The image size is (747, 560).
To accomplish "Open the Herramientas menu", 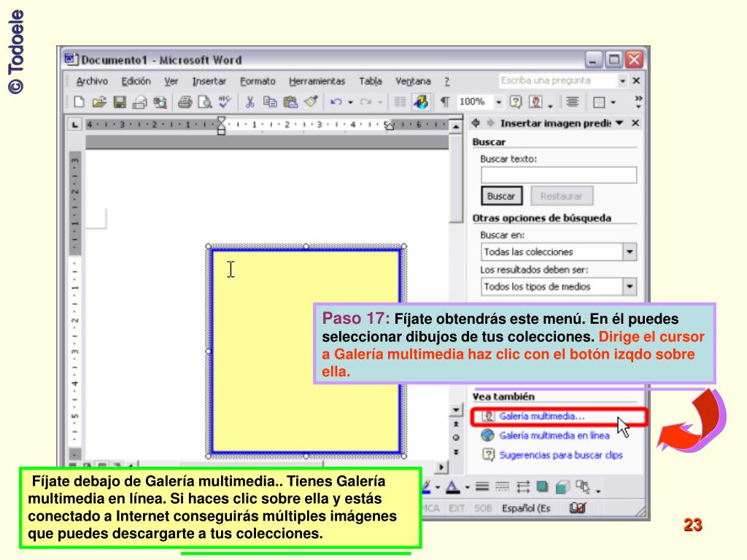I will [x=317, y=82].
